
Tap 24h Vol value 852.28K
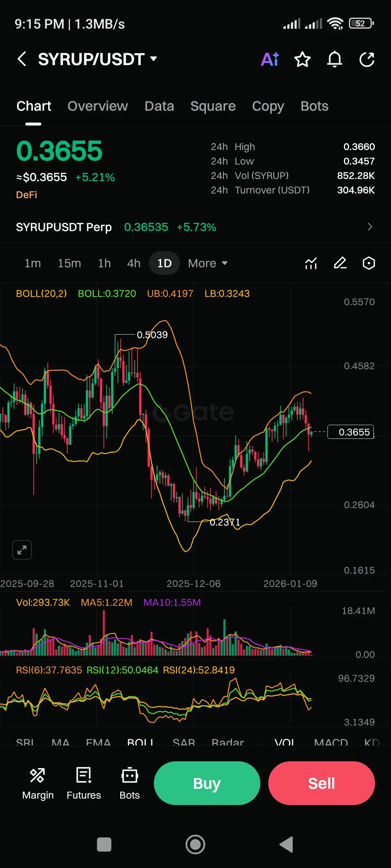click(356, 175)
